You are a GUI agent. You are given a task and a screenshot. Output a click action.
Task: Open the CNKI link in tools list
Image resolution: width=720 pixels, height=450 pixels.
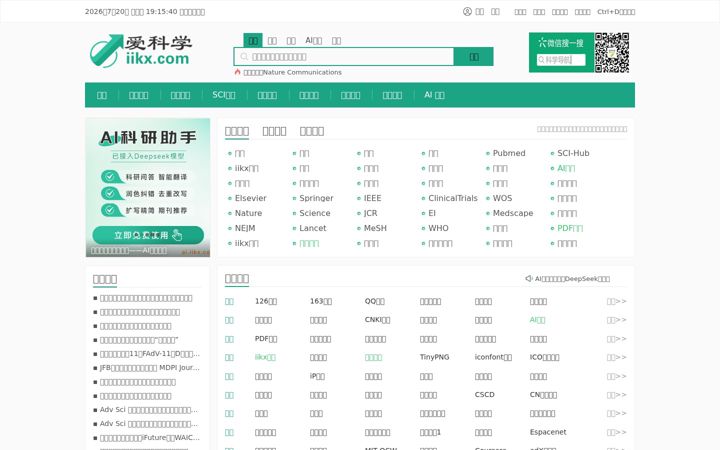(377, 320)
